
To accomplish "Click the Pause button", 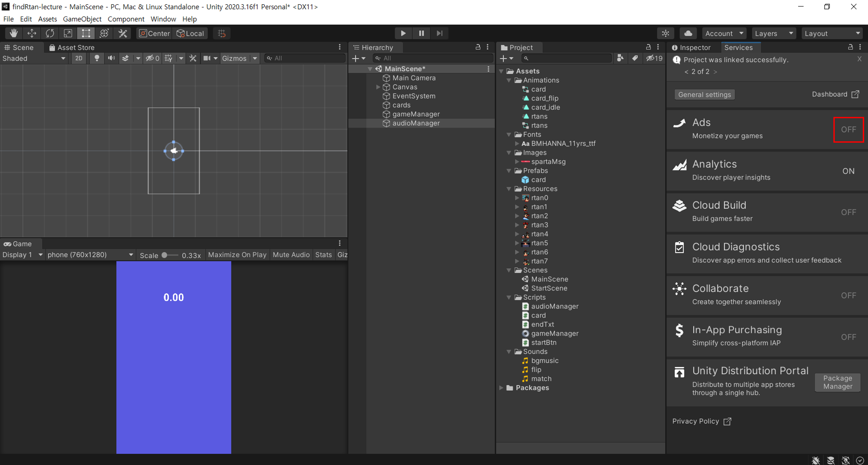I will [421, 33].
